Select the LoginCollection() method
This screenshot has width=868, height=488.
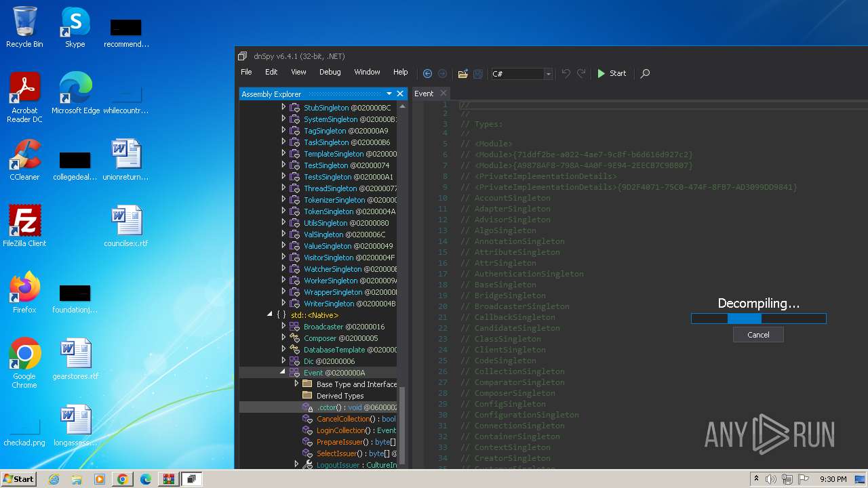349,430
